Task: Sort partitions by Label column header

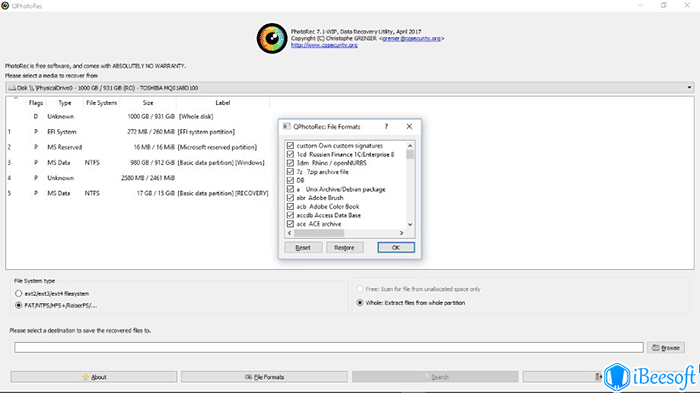Action: point(223,103)
